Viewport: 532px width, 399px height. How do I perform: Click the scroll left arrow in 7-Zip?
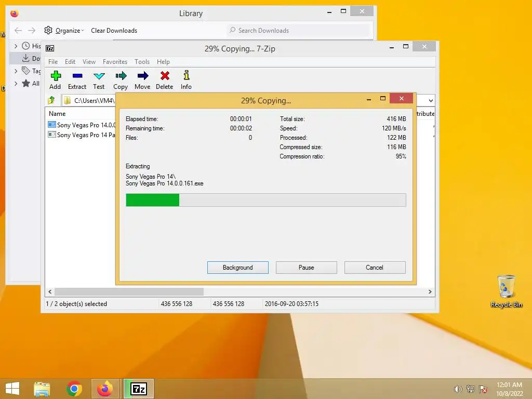tap(50, 292)
